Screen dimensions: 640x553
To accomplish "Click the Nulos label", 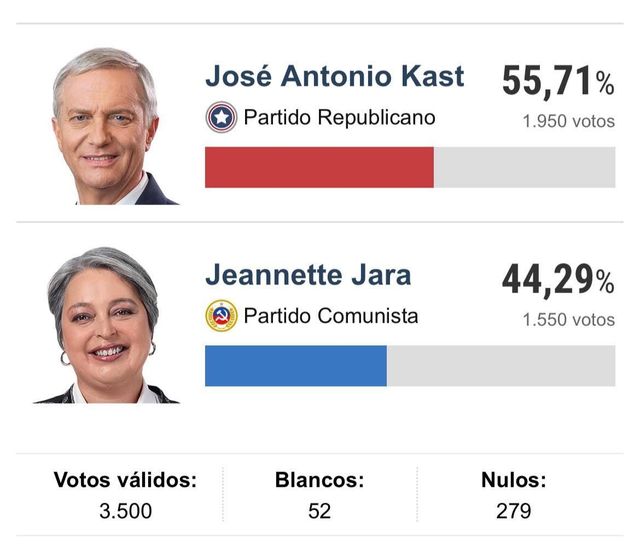I will tap(513, 480).
